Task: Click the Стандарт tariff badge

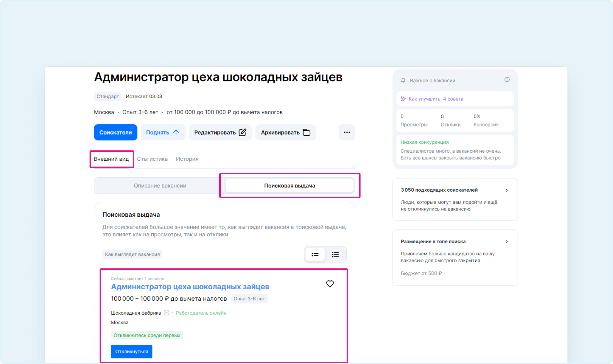Action: (108, 96)
